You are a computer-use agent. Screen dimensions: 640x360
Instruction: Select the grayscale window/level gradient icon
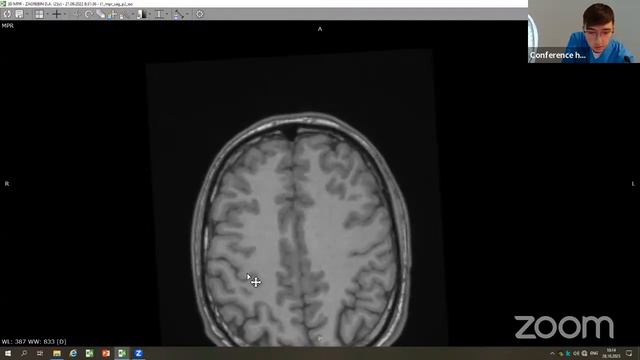point(142,14)
